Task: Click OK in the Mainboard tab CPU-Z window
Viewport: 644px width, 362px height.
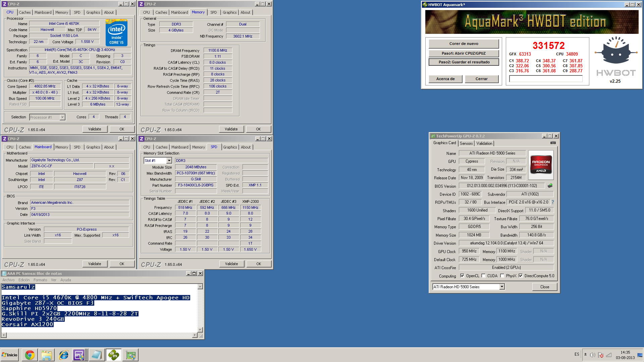Action: pos(122,264)
